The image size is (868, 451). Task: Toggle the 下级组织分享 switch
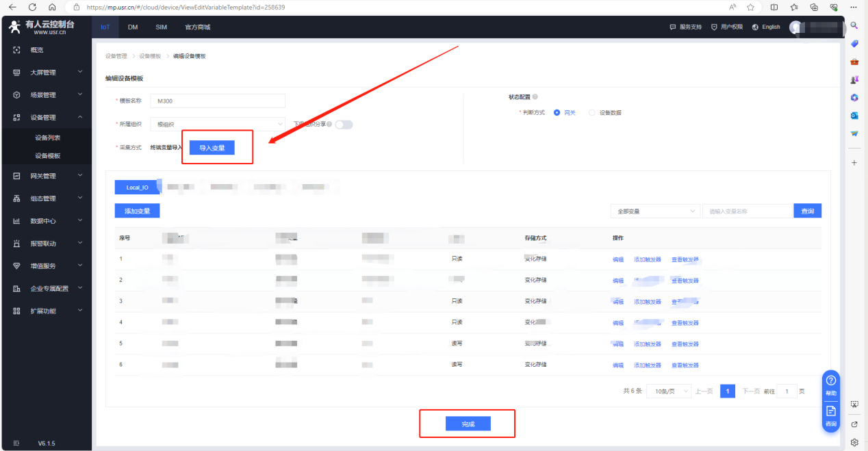coord(344,125)
